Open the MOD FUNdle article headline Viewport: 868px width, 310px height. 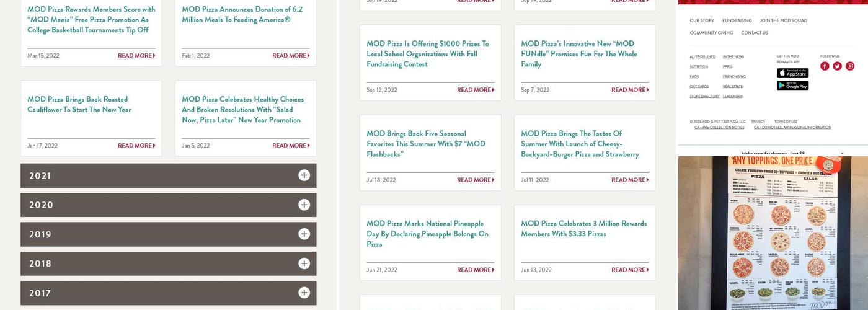[578, 54]
